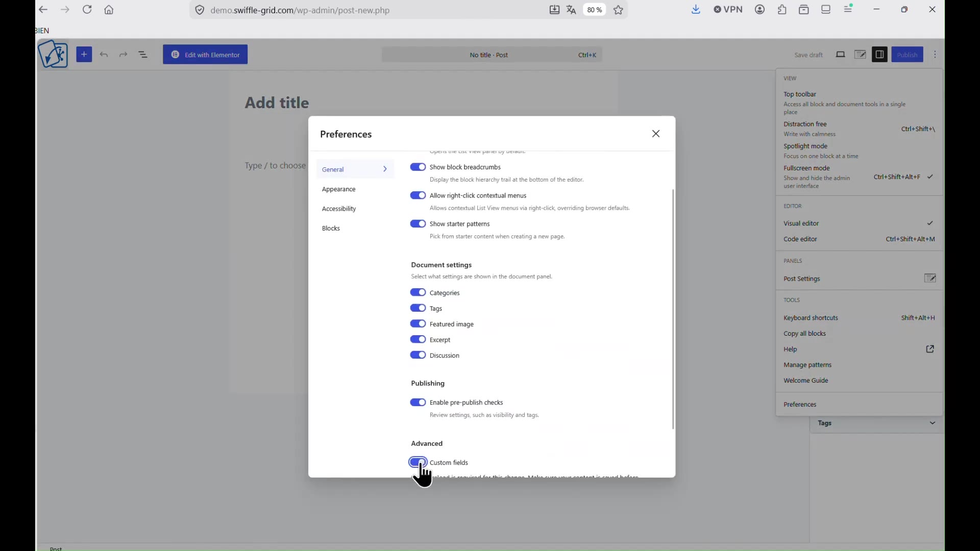This screenshot has width=980, height=551.
Task: Go forward with browser forward arrow
Action: click(x=65, y=10)
